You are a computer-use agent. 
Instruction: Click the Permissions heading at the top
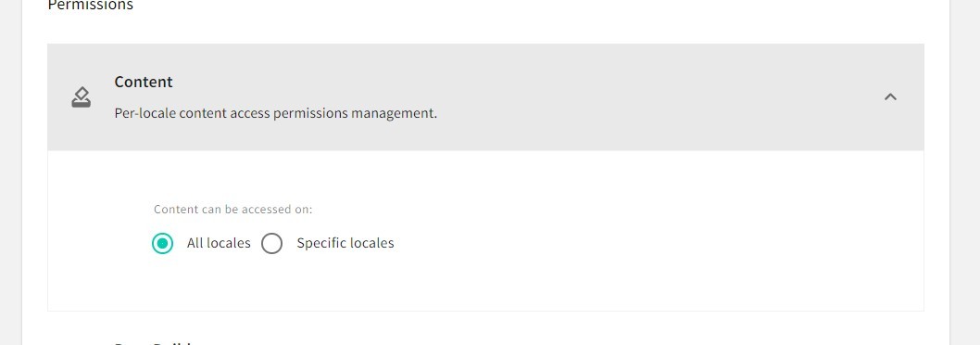(91, 6)
